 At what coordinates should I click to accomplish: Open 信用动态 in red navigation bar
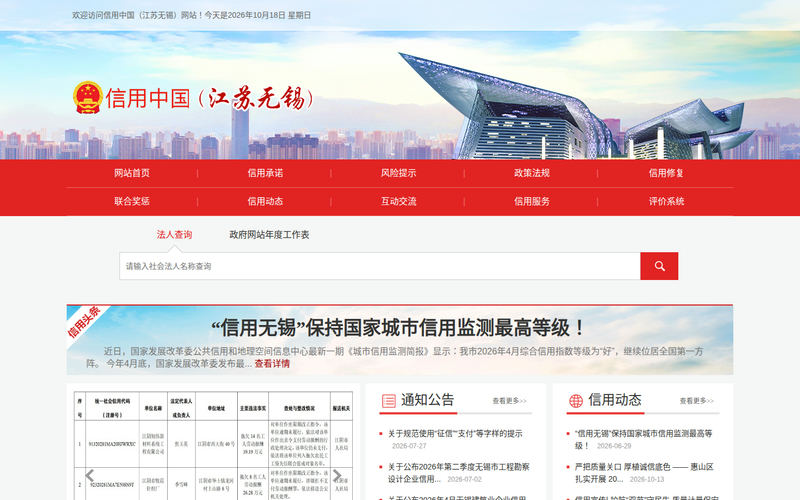pyautogui.click(x=265, y=201)
